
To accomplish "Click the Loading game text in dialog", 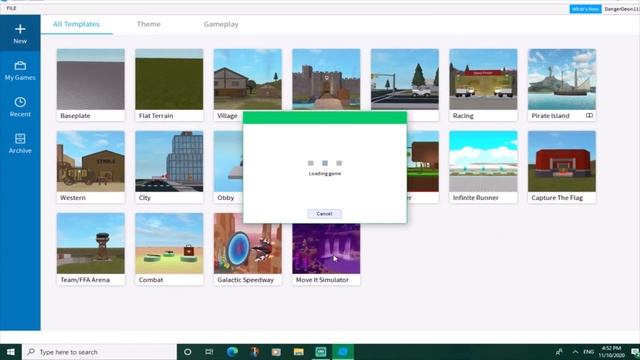I will coord(325,173).
